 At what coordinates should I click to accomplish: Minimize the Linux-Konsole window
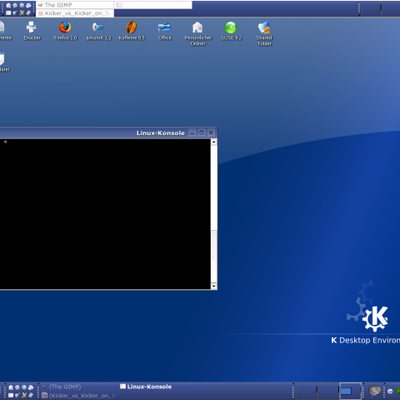[x=192, y=133]
